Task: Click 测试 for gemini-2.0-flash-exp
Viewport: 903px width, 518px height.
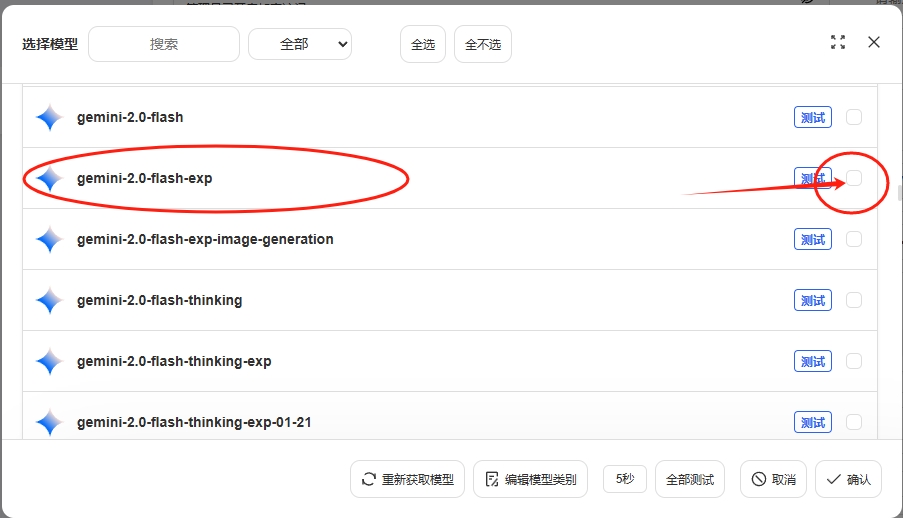Action: pyautogui.click(x=813, y=178)
